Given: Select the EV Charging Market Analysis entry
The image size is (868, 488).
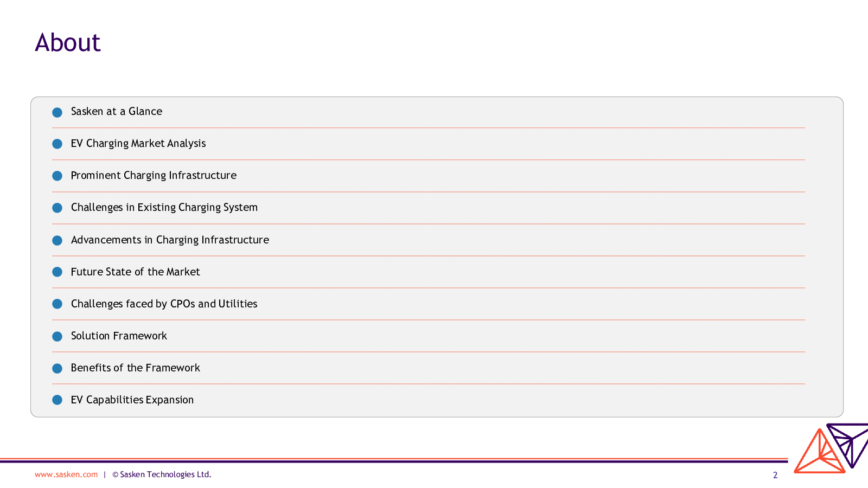Looking at the screenshot, I should pos(138,144).
